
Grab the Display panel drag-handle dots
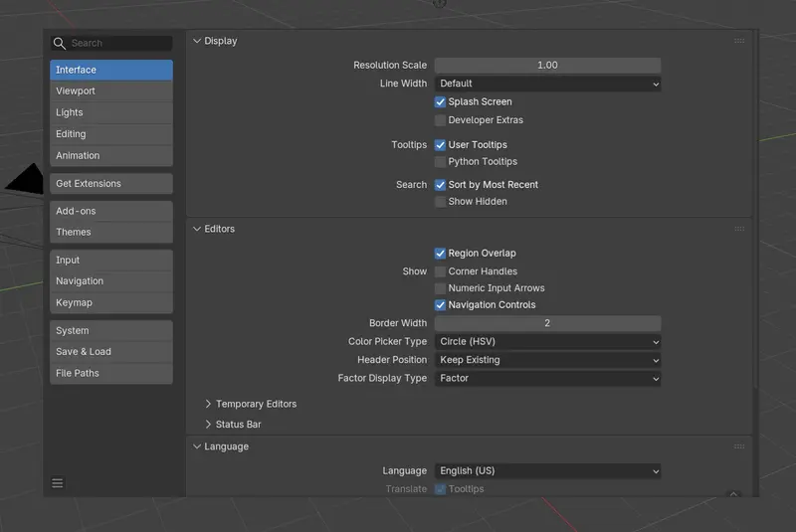(x=739, y=41)
